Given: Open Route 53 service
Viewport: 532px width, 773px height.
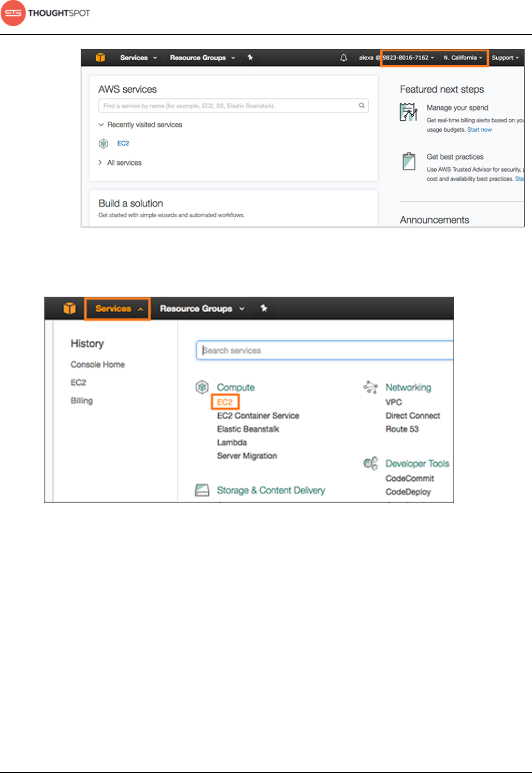Looking at the screenshot, I should pos(402,429).
